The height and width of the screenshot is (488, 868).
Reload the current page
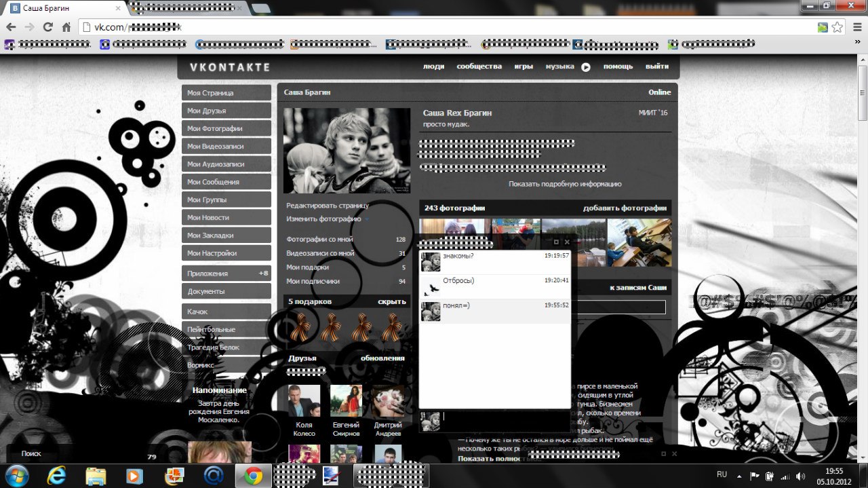click(x=47, y=27)
